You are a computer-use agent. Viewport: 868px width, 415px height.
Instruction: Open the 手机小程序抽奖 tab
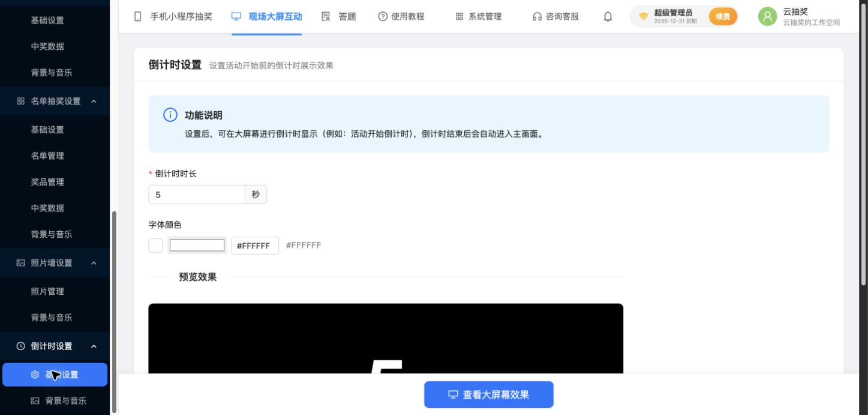(173, 17)
